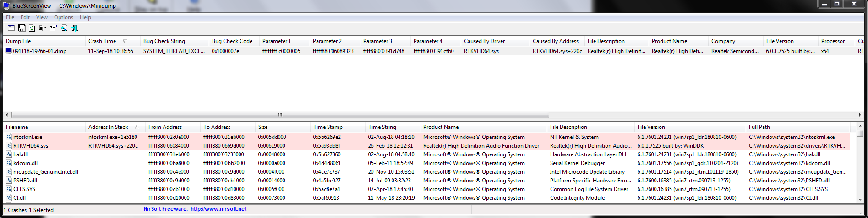
Task: Click NT Kernel & System file description
Action: click(x=574, y=137)
